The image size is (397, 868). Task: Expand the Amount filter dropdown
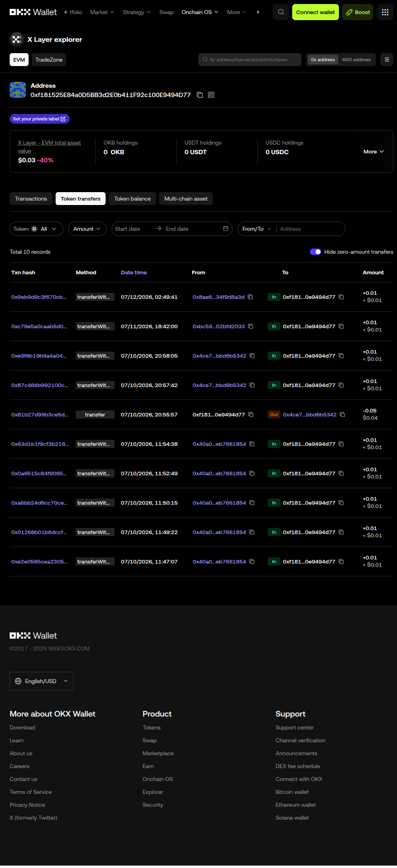coord(87,229)
